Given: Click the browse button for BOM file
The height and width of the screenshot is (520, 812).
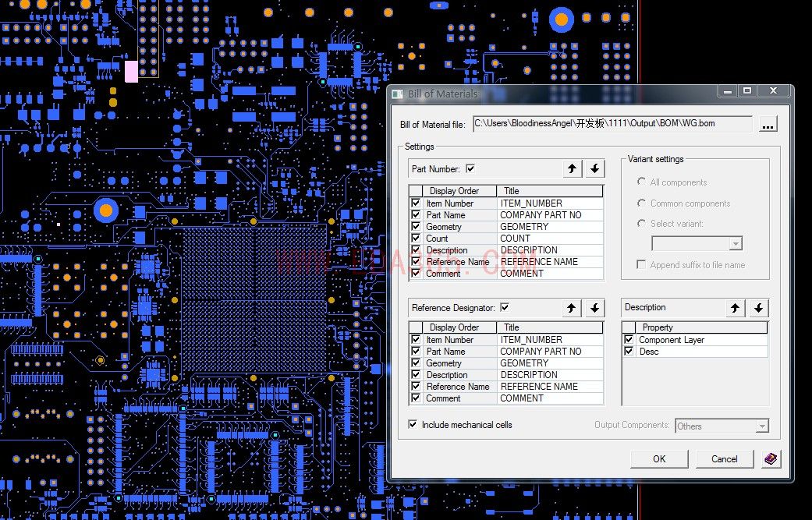Looking at the screenshot, I should (x=768, y=125).
